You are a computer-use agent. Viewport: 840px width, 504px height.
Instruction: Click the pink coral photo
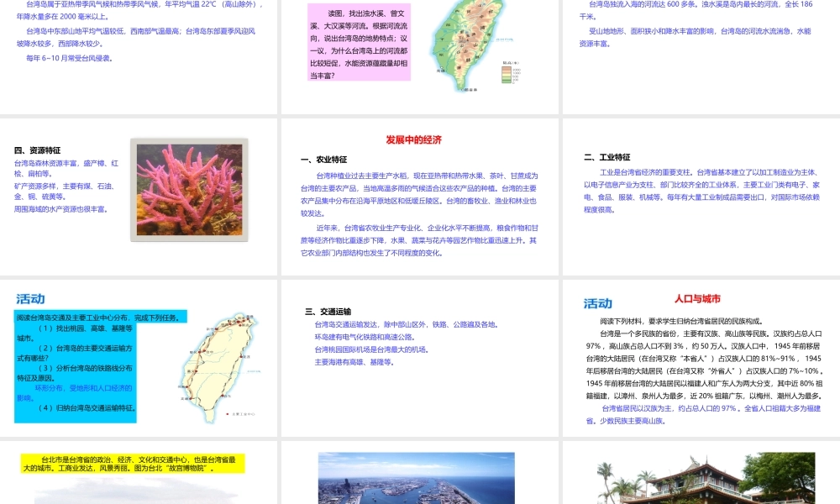pyautogui.click(x=190, y=190)
